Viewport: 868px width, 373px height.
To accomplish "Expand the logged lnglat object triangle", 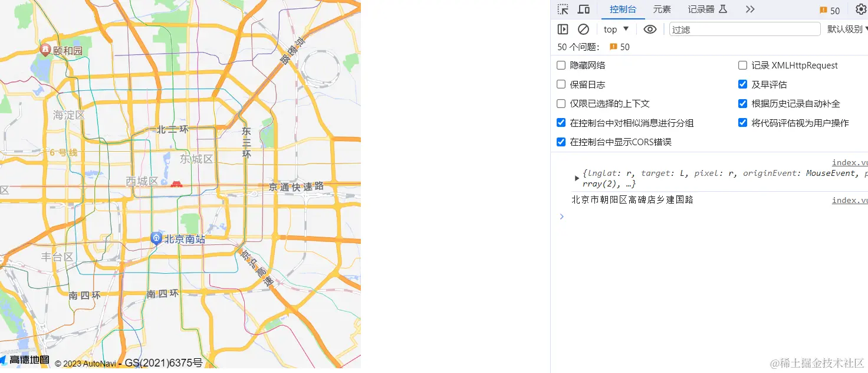I will (577, 178).
